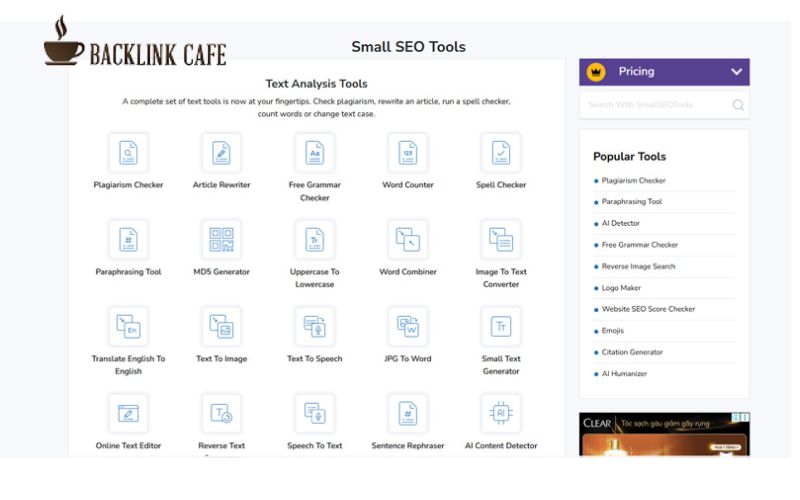Open the Article Rewriter tool icon
The image size is (800, 500).
(x=221, y=153)
